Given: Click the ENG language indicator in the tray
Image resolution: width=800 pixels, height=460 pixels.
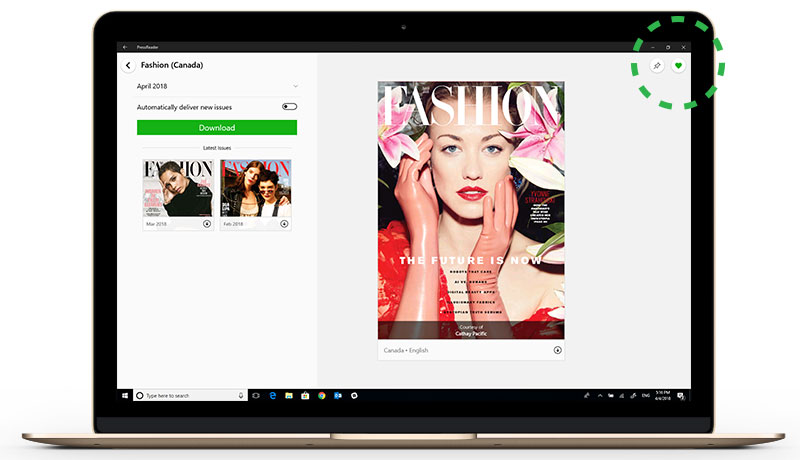Looking at the screenshot, I should tap(645, 396).
